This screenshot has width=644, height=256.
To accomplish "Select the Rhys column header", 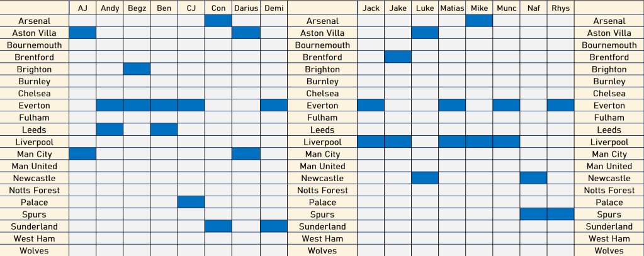I will coord(560,8).
